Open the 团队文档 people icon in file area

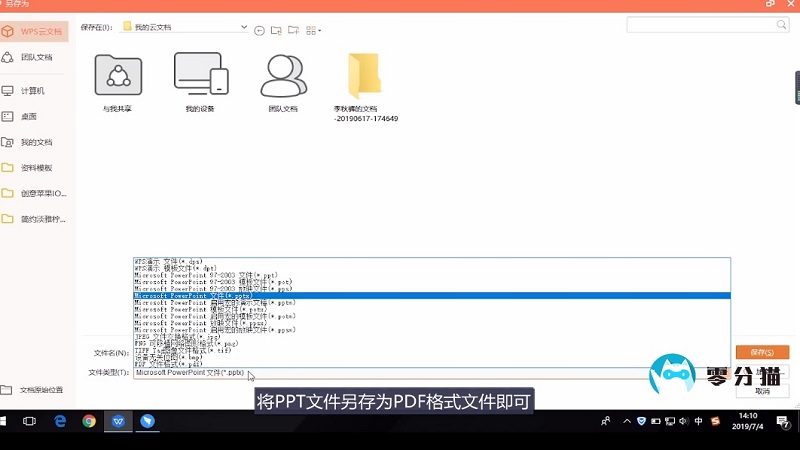point(283,74)
